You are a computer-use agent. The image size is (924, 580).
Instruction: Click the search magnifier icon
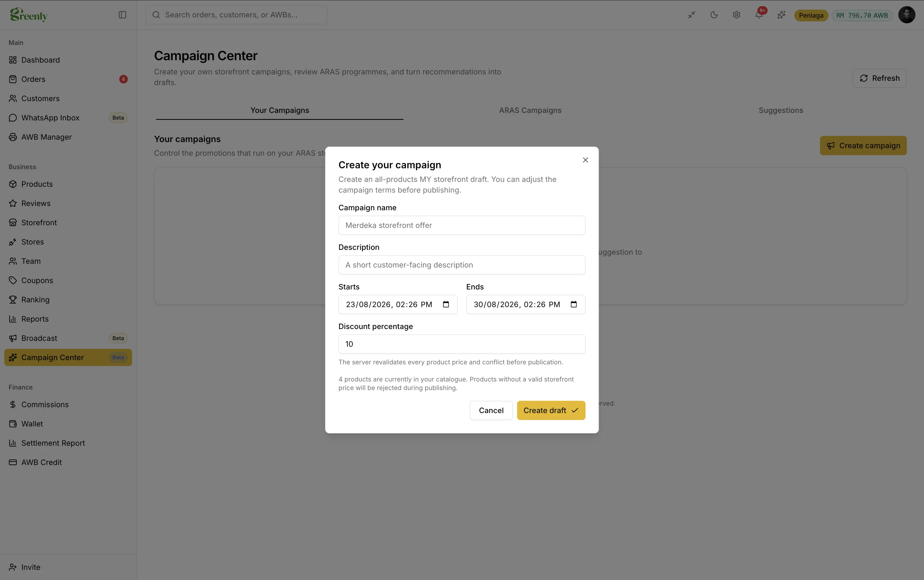pyautogui.click(x=156, y=15)
